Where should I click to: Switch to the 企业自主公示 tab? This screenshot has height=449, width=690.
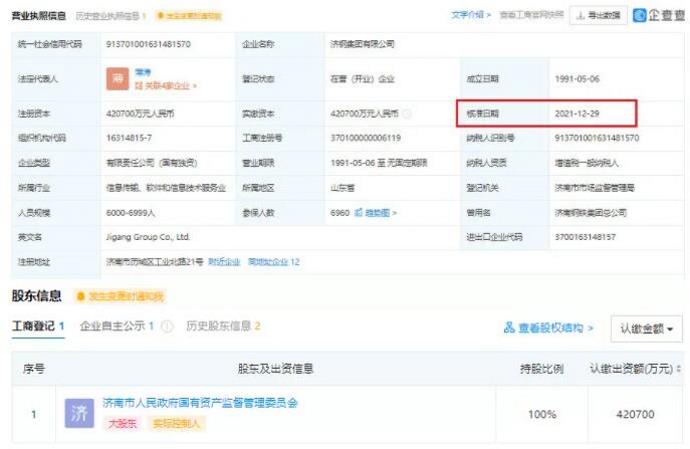coord(117,326)
